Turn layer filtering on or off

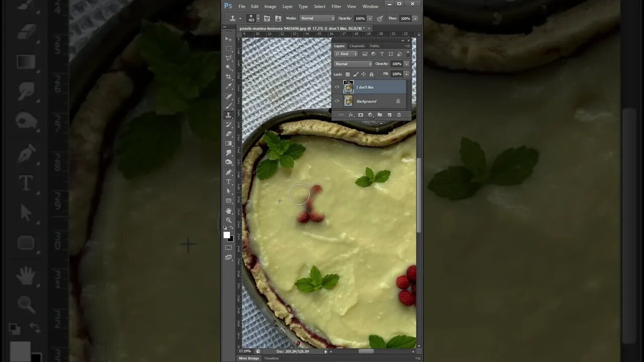tap(408, 54)
